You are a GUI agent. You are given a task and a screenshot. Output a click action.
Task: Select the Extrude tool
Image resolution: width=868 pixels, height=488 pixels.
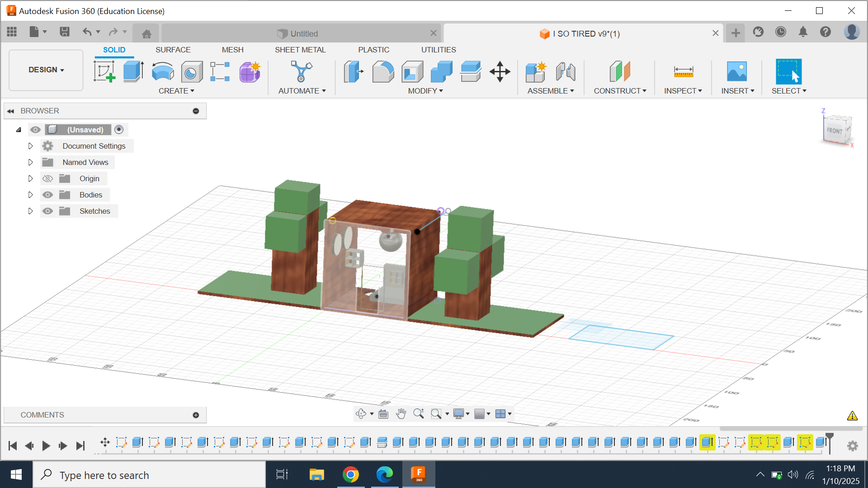tap(133, 71)
